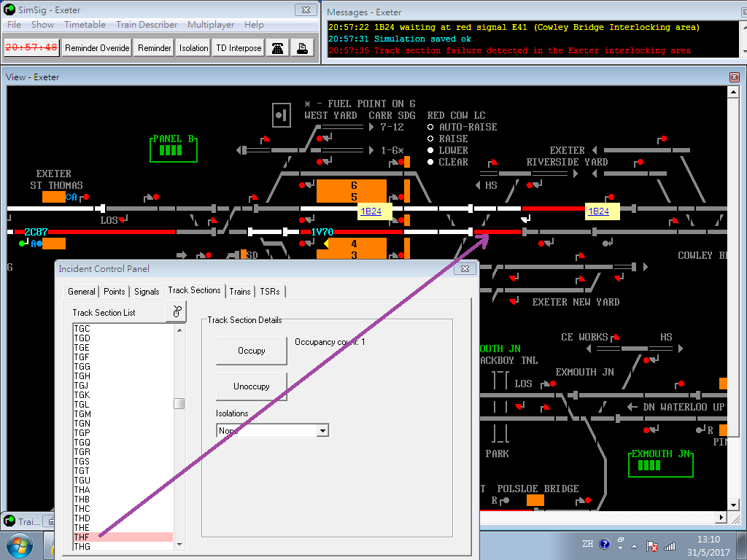Select track section THE in the list
The height and width of the screenshot is (560, 747).
coord(123,528)
